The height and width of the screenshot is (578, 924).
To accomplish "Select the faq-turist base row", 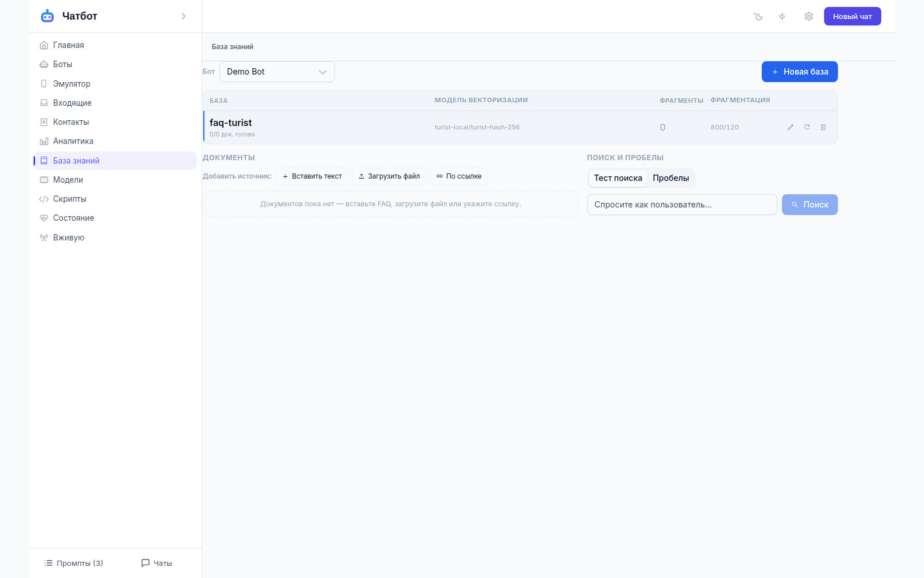I will 520,127.
